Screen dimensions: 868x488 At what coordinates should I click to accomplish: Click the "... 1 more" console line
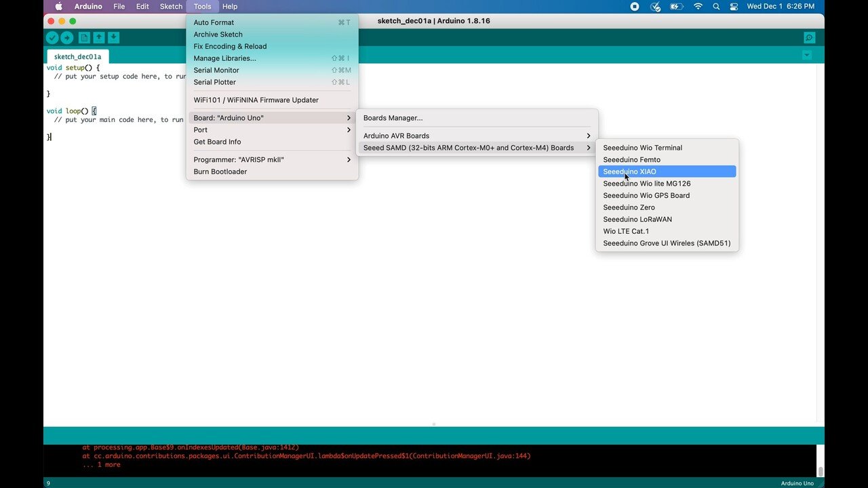click(x=102, y=465)
